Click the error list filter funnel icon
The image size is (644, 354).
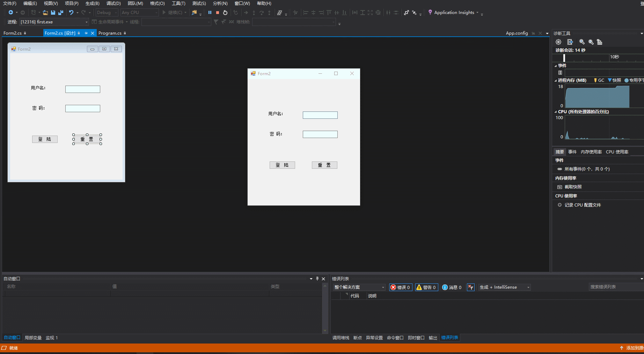(x=471, y=287)
